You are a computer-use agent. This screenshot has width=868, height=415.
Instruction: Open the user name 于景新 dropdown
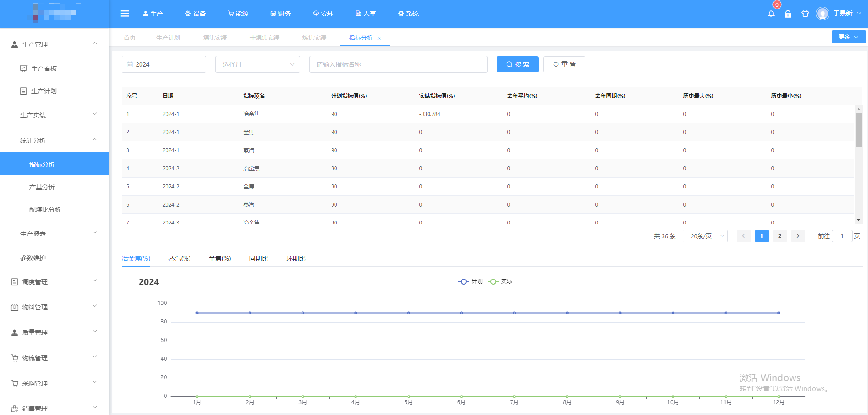tap(847, 14)
